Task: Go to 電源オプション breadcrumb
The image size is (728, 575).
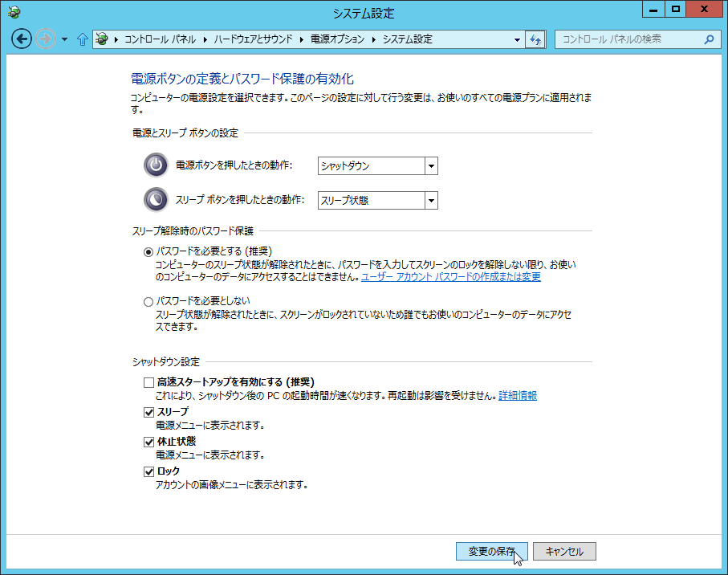Action: (338, 39)
